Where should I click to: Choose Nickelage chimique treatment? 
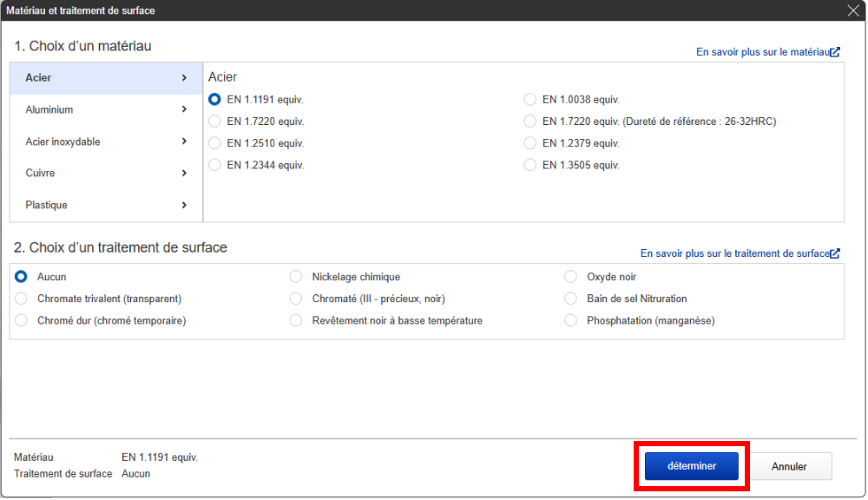click(x=296, y=277)
